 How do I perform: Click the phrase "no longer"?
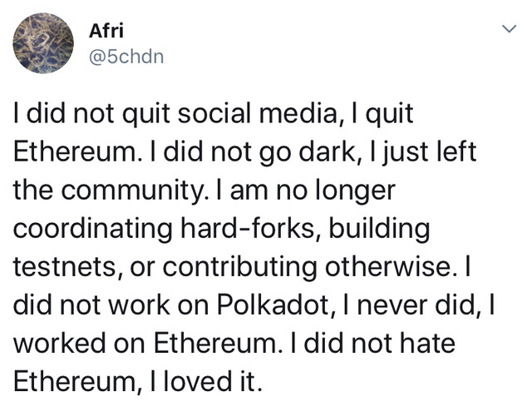click(x=336, y=191)
